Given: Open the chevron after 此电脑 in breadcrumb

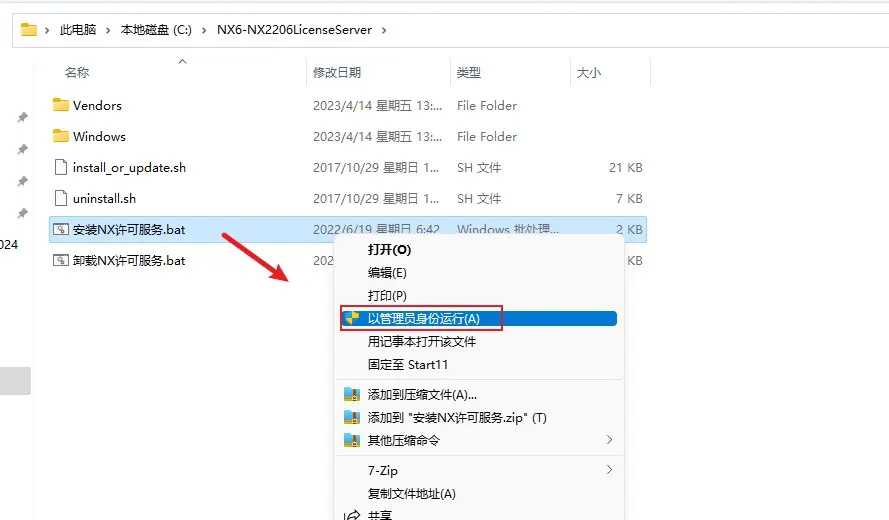Looking at the screenshot, I should pyautogui.click(x=108, y=30).
